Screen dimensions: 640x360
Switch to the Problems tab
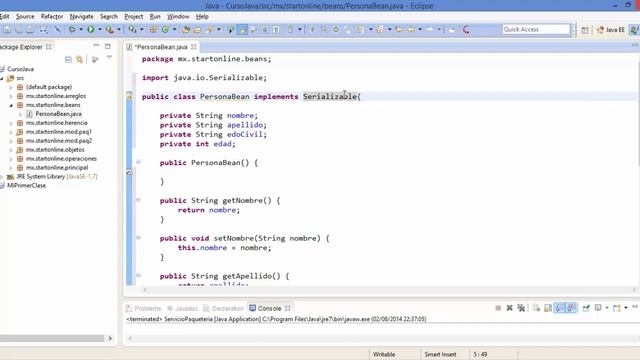point(144,308)
